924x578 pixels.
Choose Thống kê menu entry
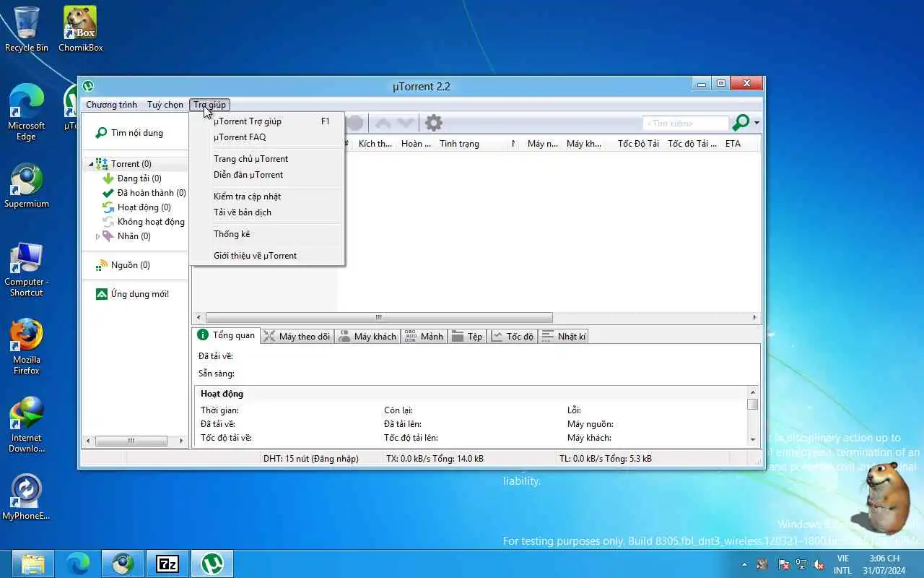(267, 234)
